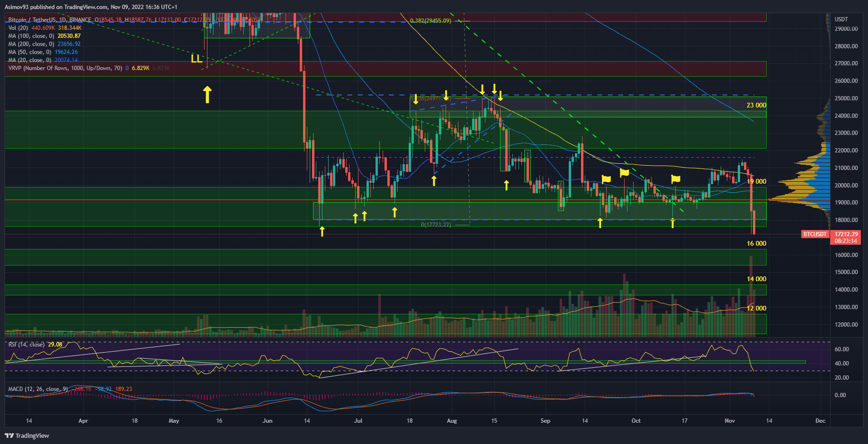
Task: Select the yellow LL text annotation
Action: pyautogui.click(x=197, y=59)
